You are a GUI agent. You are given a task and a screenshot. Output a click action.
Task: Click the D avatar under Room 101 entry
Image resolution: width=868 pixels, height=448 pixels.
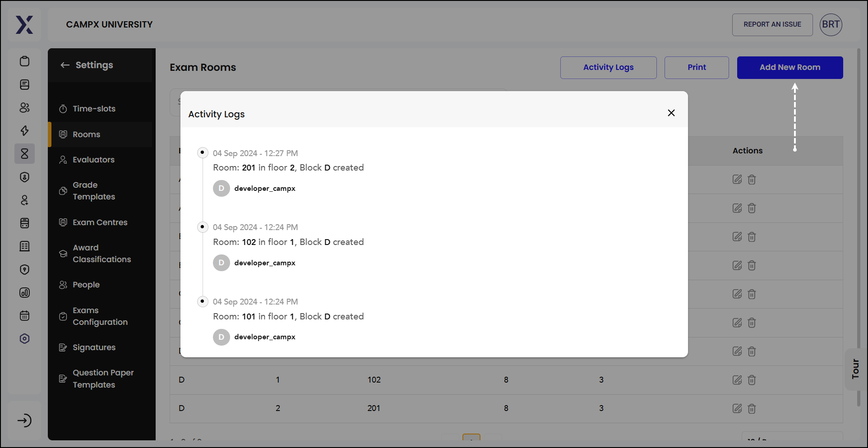tap(222, 337)
